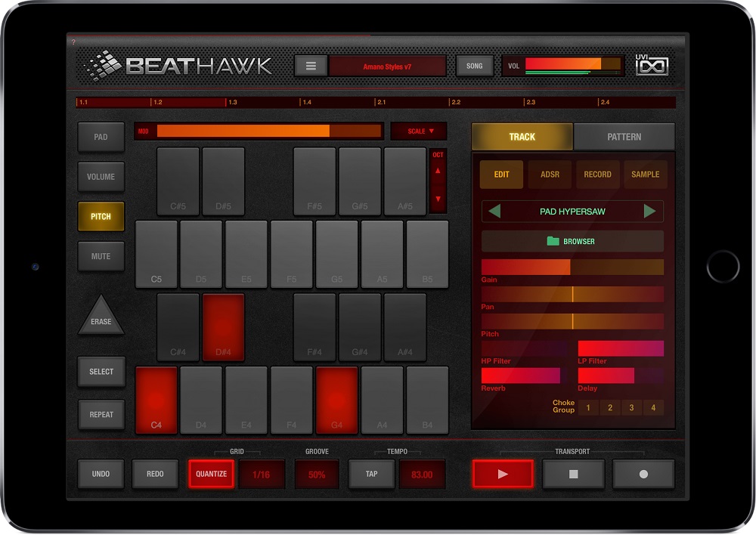Screen dimensions: 756x535
Task: Expand the Scale dropdown
Action: 419,131
